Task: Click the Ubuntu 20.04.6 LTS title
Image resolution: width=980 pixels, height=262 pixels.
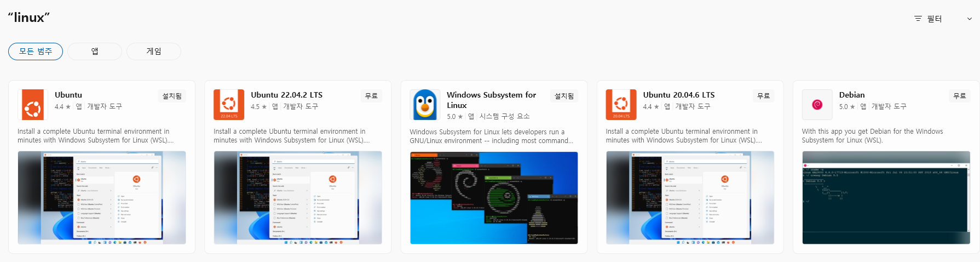Action: click(678, 95)
